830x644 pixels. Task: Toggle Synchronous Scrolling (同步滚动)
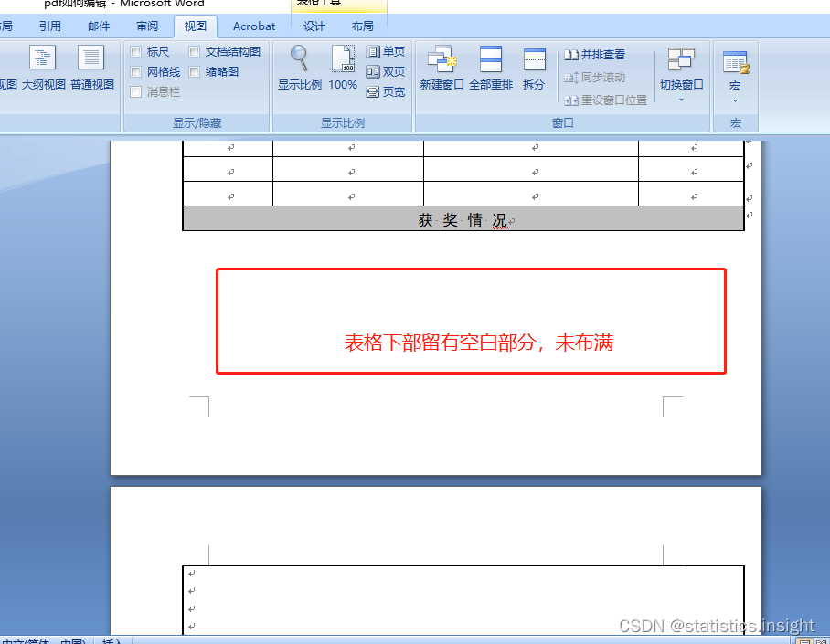point(594,78)
